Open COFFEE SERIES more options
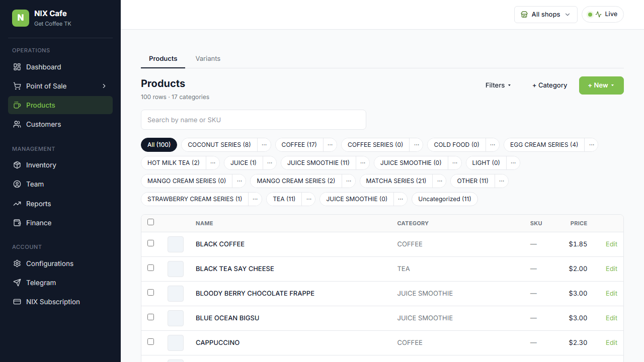The image size is (644, 362). (416, 145)
